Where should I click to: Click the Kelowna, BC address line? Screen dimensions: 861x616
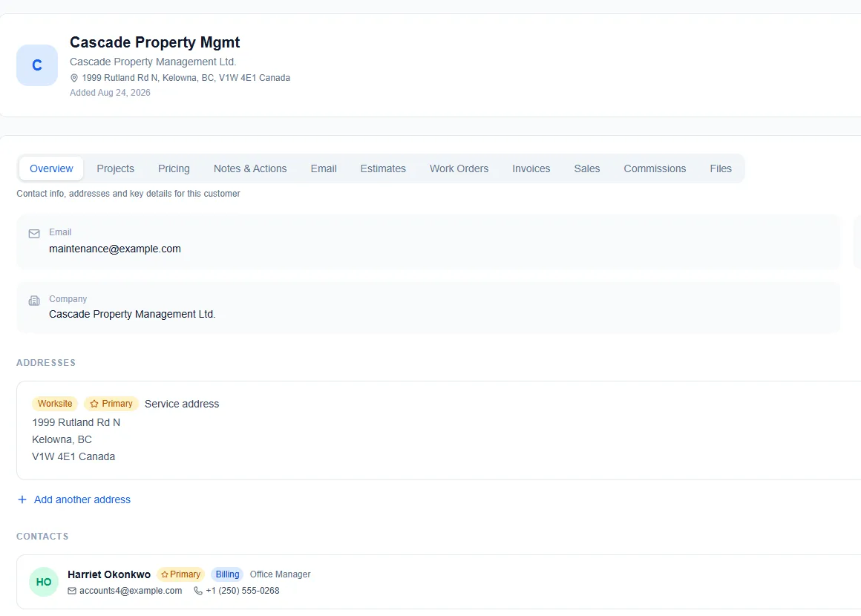[62, 439]
